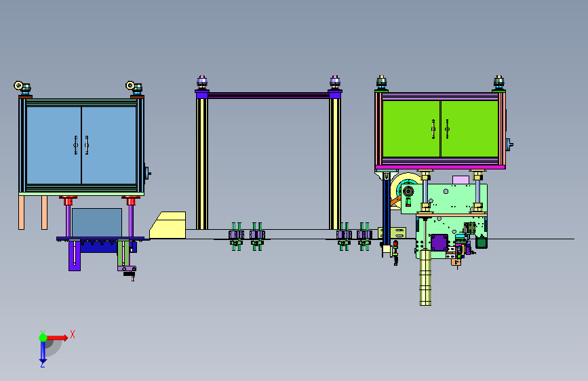The height and width of the screenshot is (381, 588).
Task: Select the right blue cabinet door
Action: pos(109,145)
